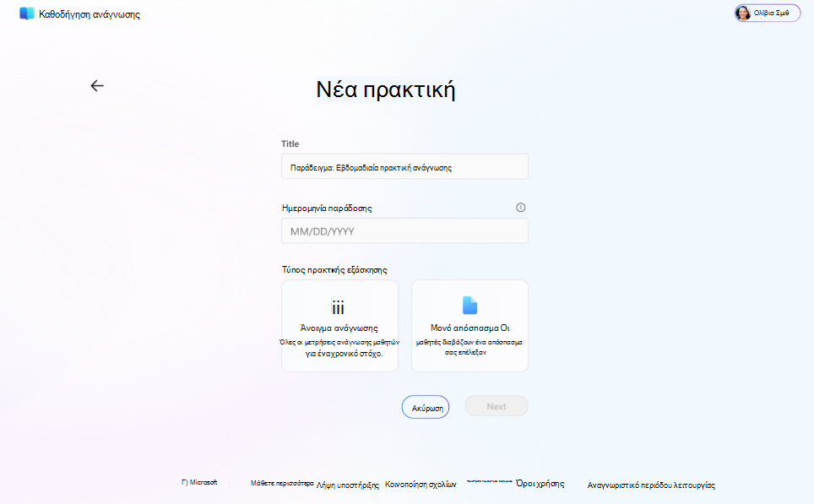Click the Νέα πρακτική heading
814x504 pixels.
[x=386, y=89]
